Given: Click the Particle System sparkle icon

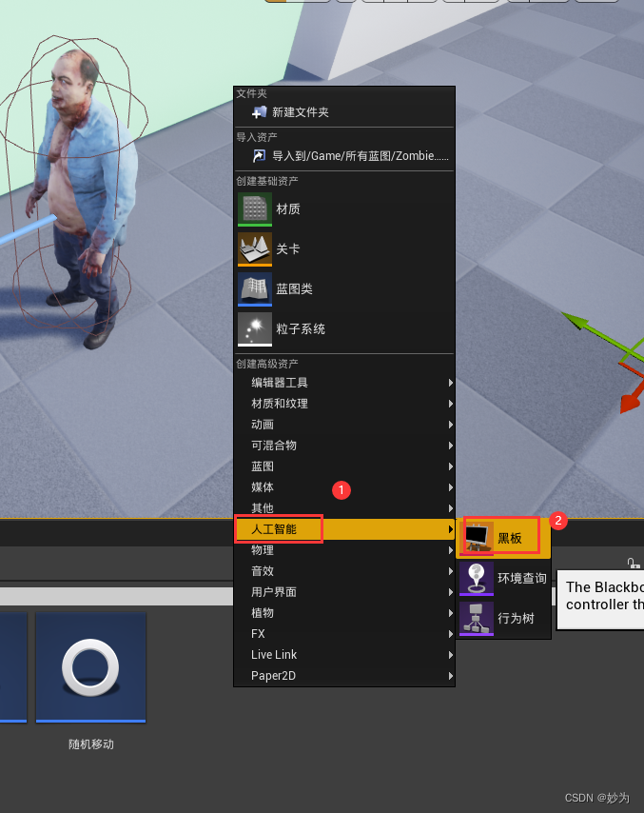Looking at the screenshot, I should [x=255, y=329].
